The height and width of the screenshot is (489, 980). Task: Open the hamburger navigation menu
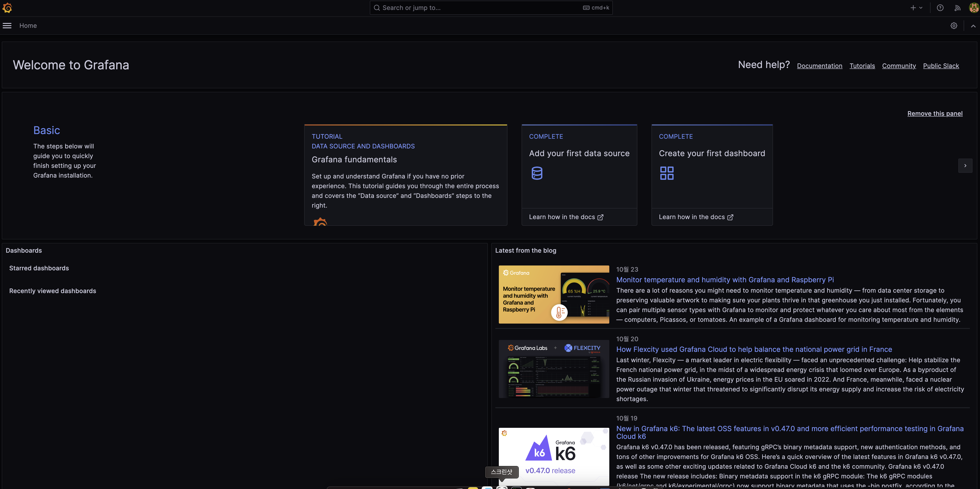click(7, 25)
